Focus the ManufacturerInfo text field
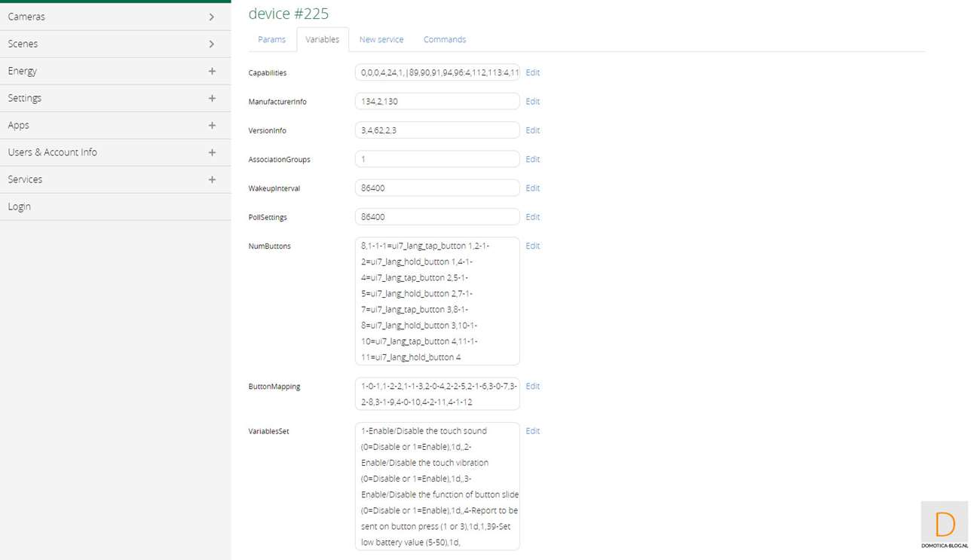 click(x=436, y=101)
